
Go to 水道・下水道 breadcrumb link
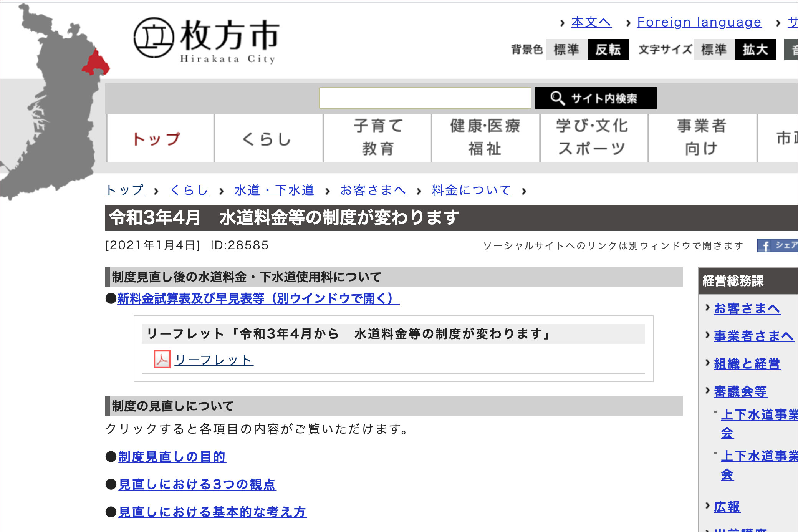pos(275,190)
